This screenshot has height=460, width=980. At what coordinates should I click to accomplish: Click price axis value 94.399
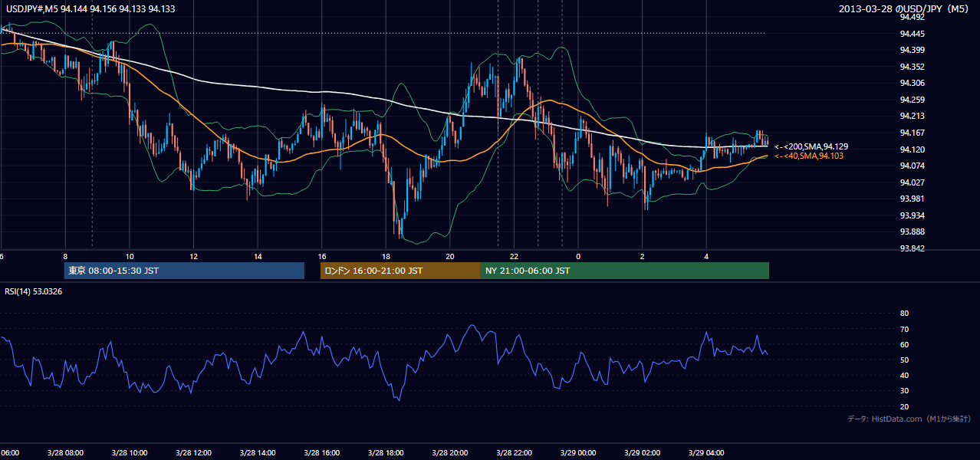click(912, 50)
